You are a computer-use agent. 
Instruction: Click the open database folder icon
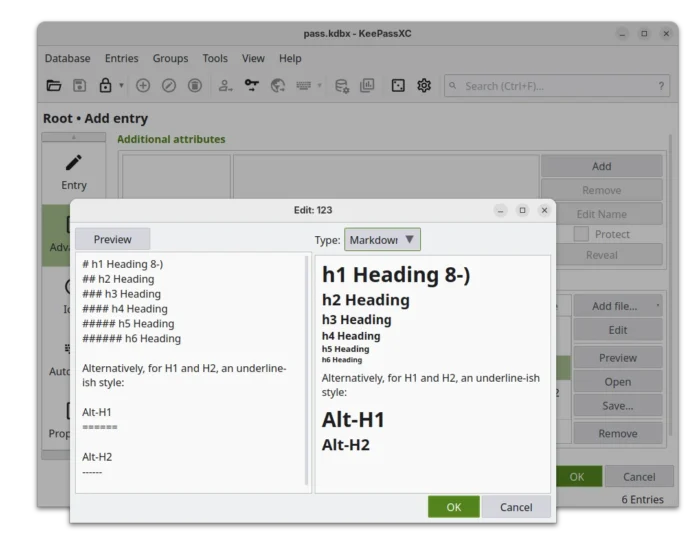tap(54, 86)
